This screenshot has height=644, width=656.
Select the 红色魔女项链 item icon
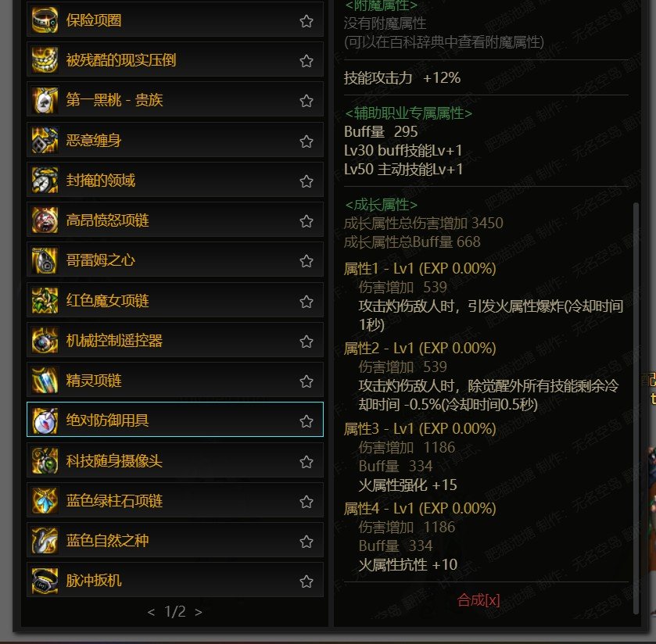[45, 300]
